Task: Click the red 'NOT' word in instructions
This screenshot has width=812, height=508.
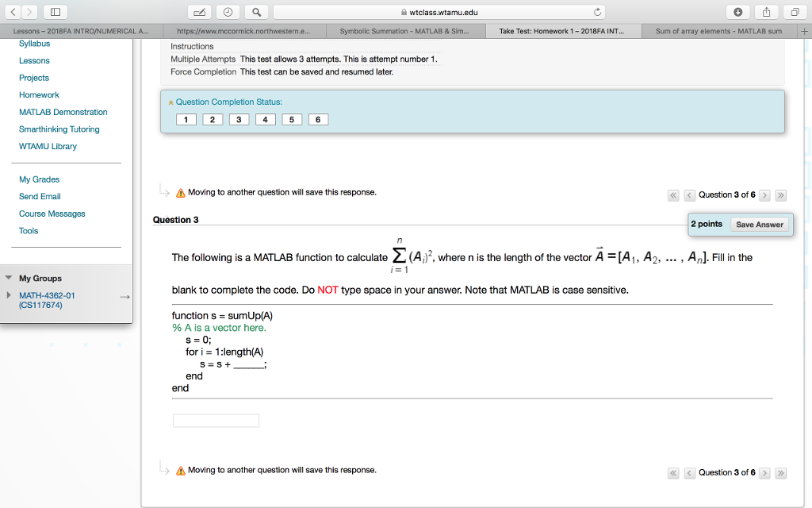Action: point(327,290)
